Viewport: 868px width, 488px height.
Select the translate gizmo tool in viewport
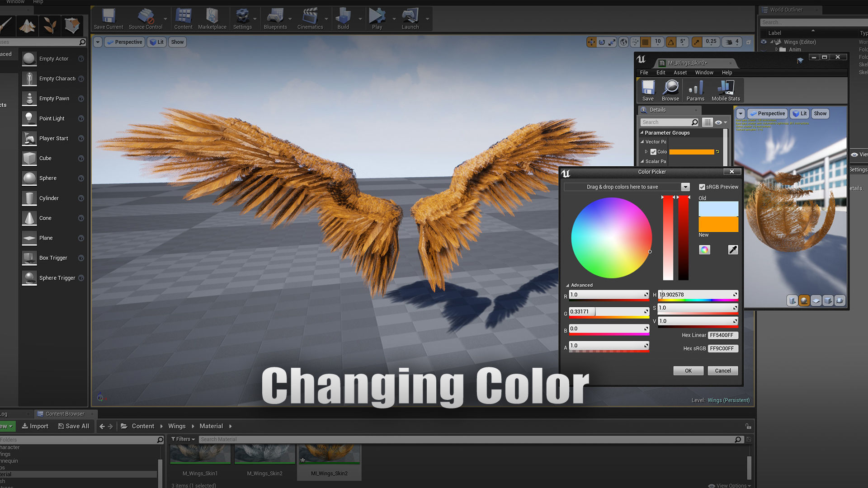591,42
